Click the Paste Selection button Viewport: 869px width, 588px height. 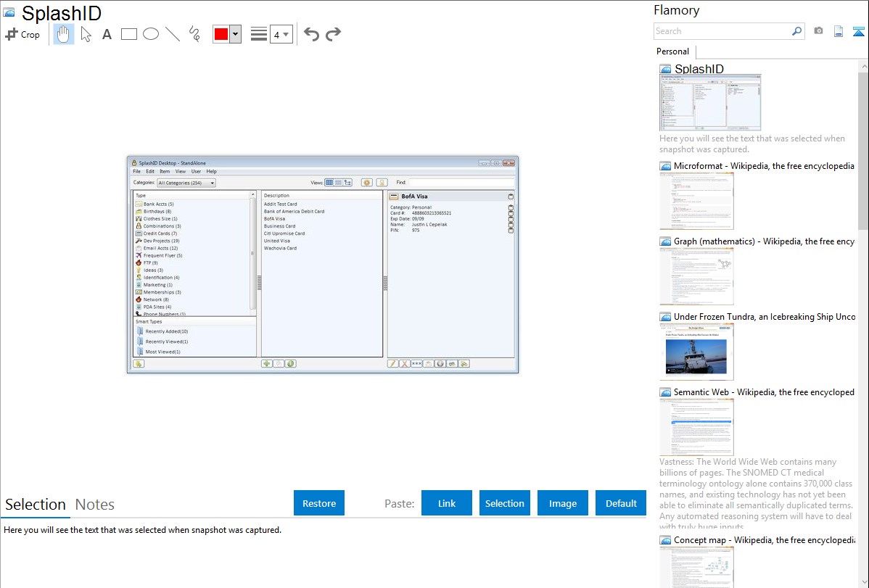coord(505,503)
